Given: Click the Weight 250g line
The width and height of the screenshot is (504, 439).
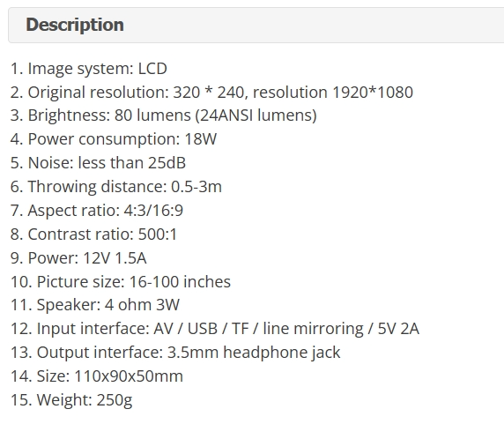Looking at the screenshot, I should (x=71, y=400).
